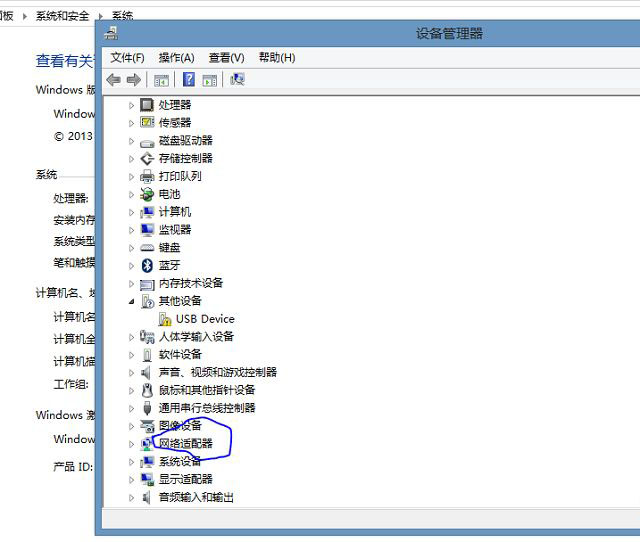Open the Help question-mark toolbar icon
Image resolution: width=640 pixels, height=542 pixels.
[189, 79]
